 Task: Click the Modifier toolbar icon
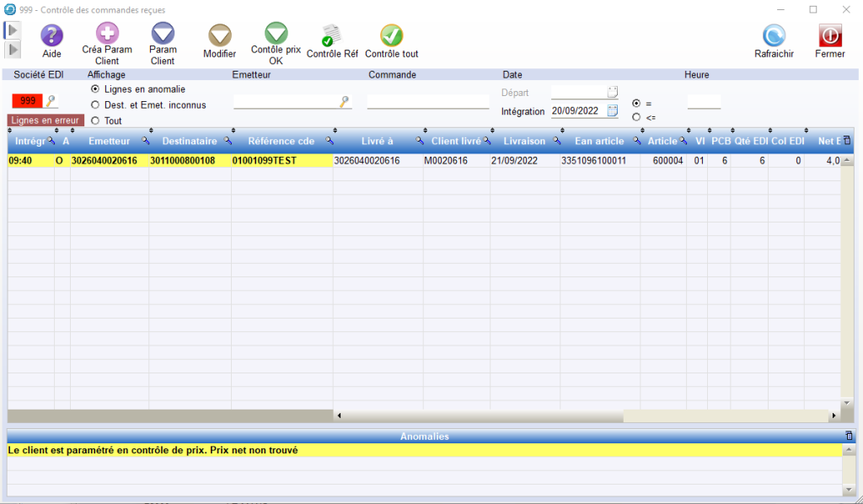pyautogui.click(x=220, y=35)
